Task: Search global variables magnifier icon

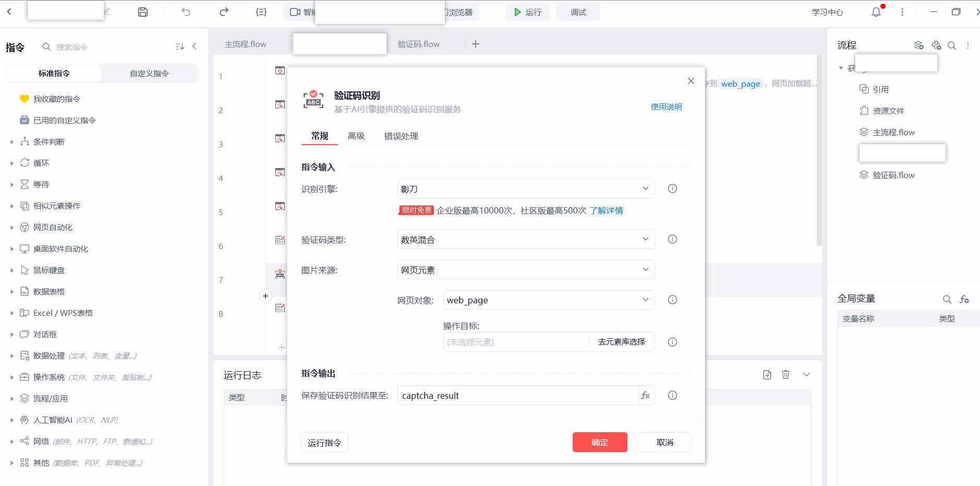Action: [x=947, y=299]
